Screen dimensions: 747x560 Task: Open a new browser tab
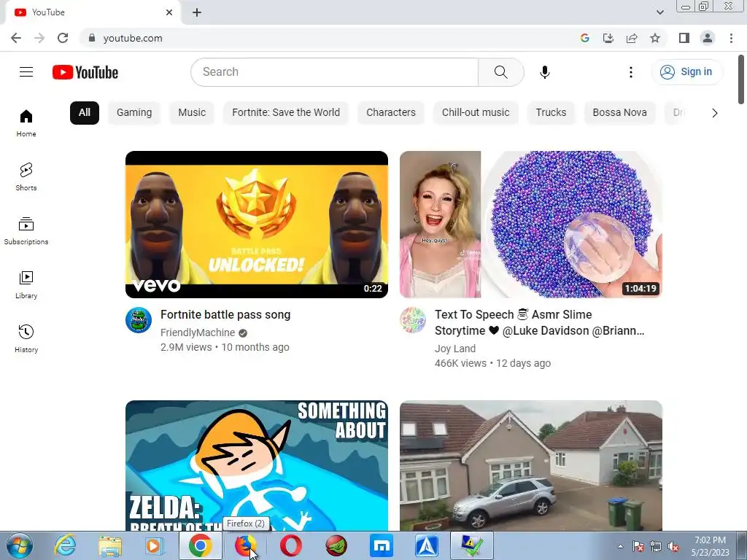pyautogui.click(x=197, y=12)
